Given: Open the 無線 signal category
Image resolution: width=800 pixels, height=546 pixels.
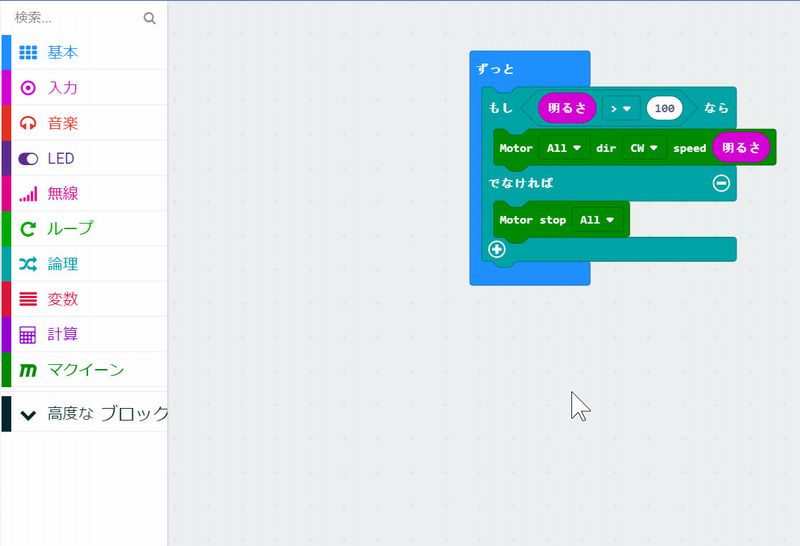Looking at the screenshot, I should coord(62,194).
